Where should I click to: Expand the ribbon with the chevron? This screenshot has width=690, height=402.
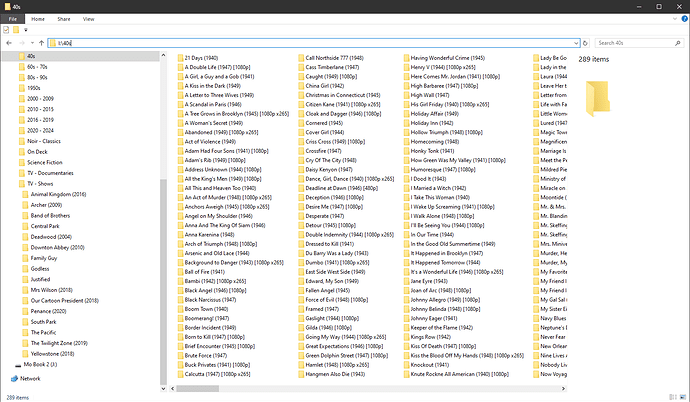click(x=675, y=19)
